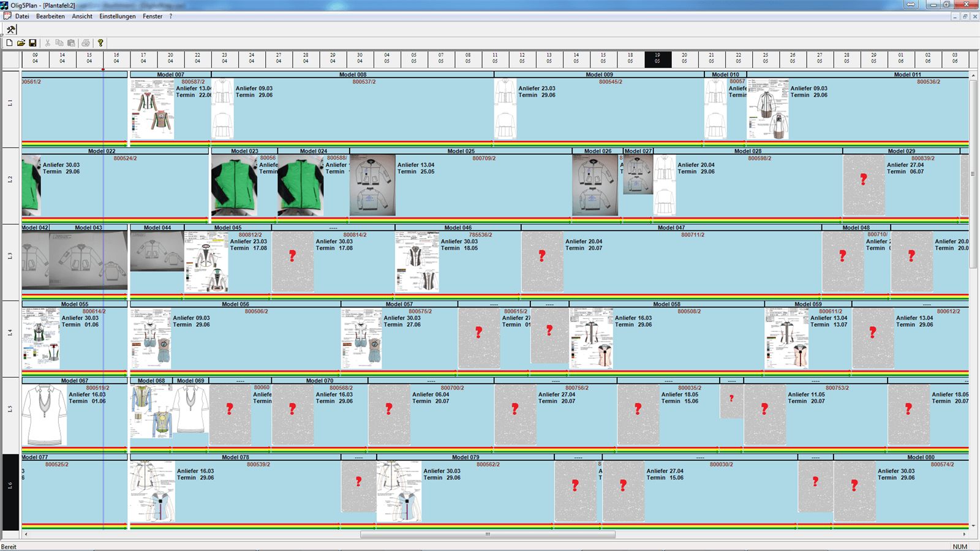Click the horizontal scrollbar right arrow
This screenshot has width=980, height=551.
pos(964,534)
